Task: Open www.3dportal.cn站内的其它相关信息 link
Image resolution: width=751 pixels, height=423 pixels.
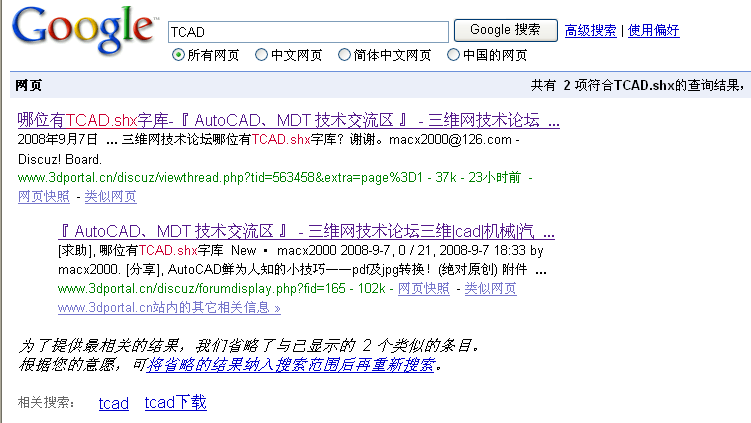Action: [169, 308]
